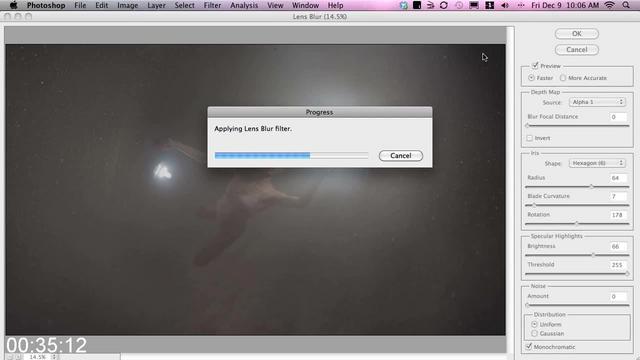Open the Iris Shape dropdown
This screenshot has height=360, width=640.
click(597, 163)
